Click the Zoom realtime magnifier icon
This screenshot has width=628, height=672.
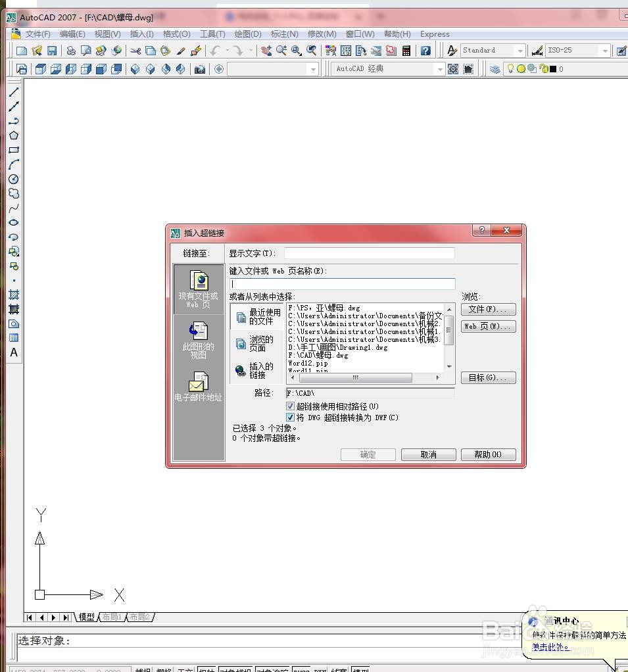(x=281, y=51)
